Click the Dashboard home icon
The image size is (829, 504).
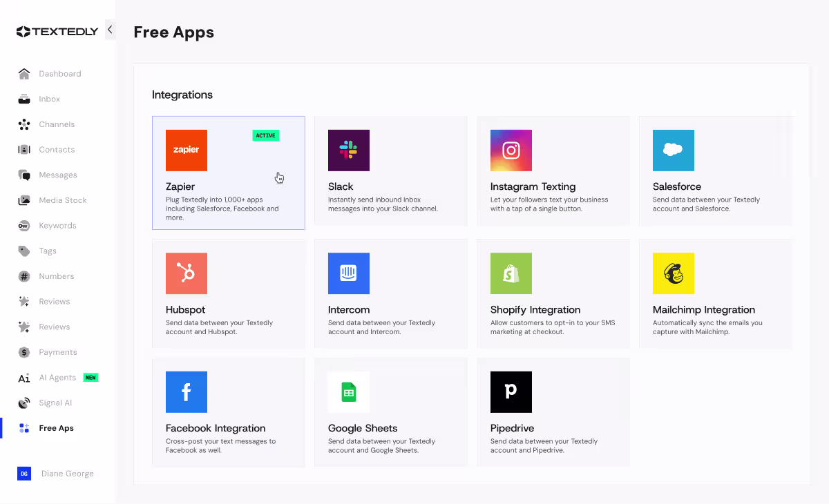24,74
